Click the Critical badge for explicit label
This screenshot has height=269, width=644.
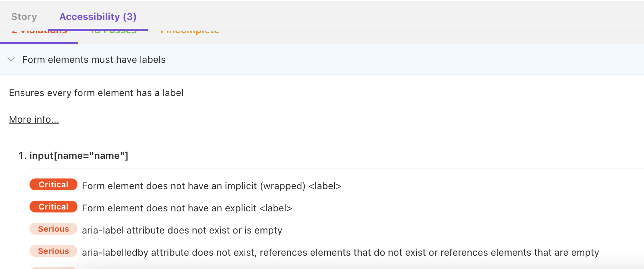[x=53, y=207]
